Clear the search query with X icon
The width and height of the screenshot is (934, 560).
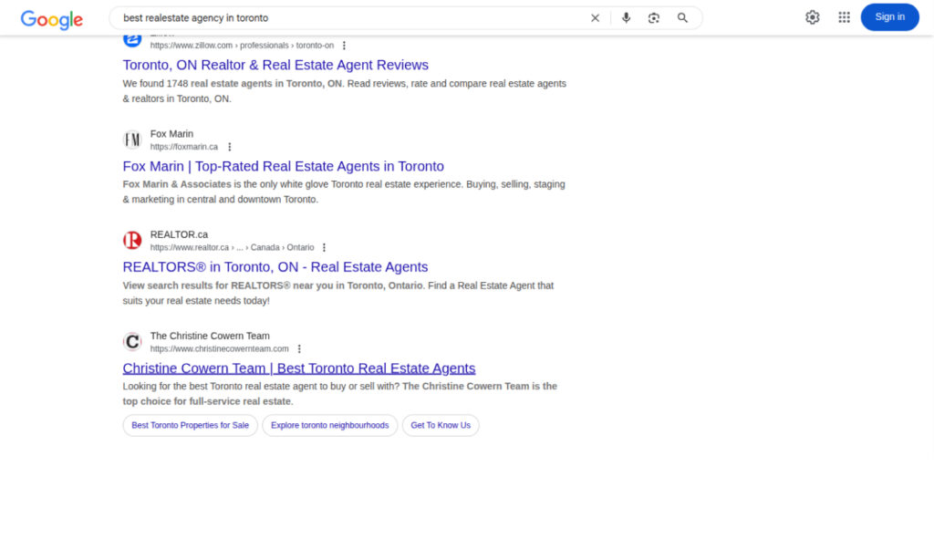[x=595, y=18]
